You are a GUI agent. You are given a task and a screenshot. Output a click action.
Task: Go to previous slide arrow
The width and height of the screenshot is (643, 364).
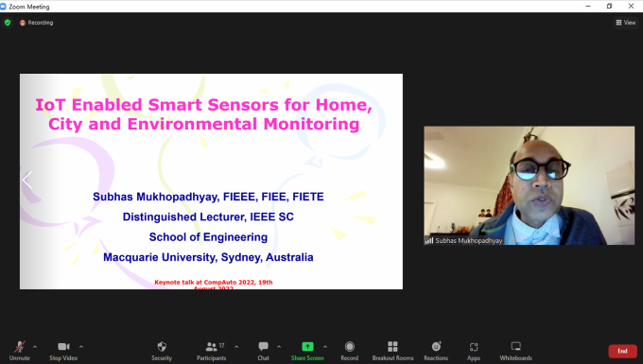pyautogui.click(x=27, y=180)
